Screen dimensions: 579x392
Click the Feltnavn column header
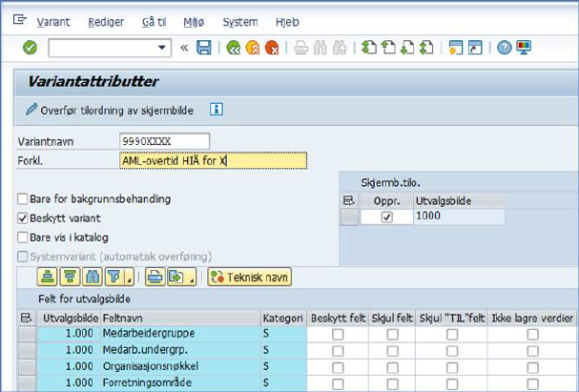click(x=180, y=318)
